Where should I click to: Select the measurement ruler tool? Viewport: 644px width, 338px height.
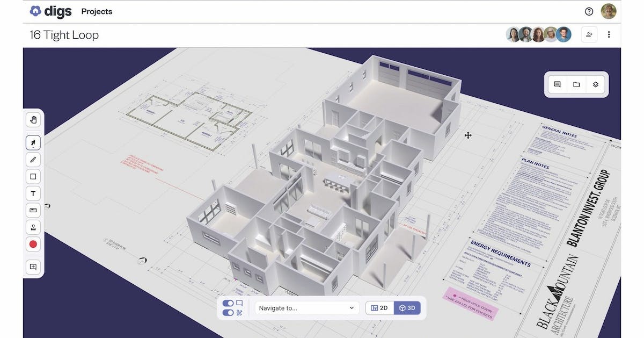(33, 210)
